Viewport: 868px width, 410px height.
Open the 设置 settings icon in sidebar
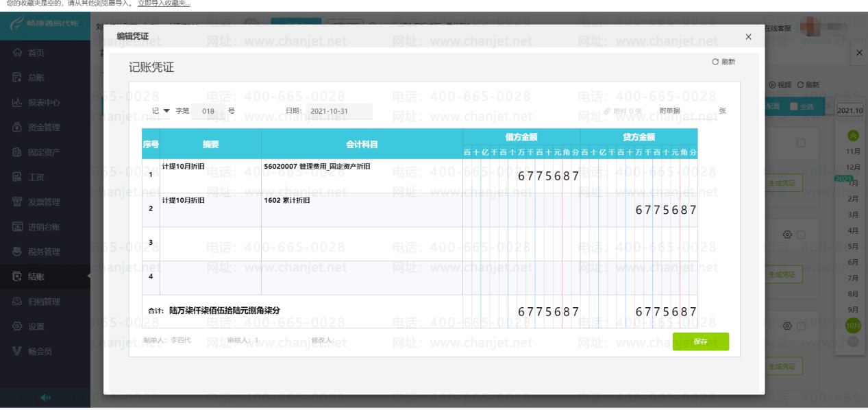pos(18,326)
